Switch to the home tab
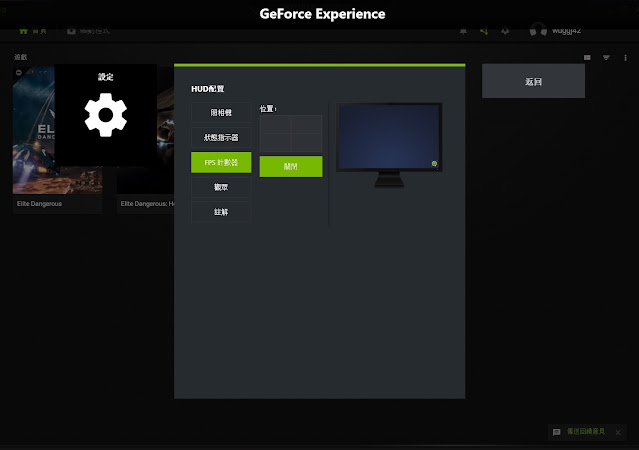Viewport: 639px width, 450px height. [33, 31]
